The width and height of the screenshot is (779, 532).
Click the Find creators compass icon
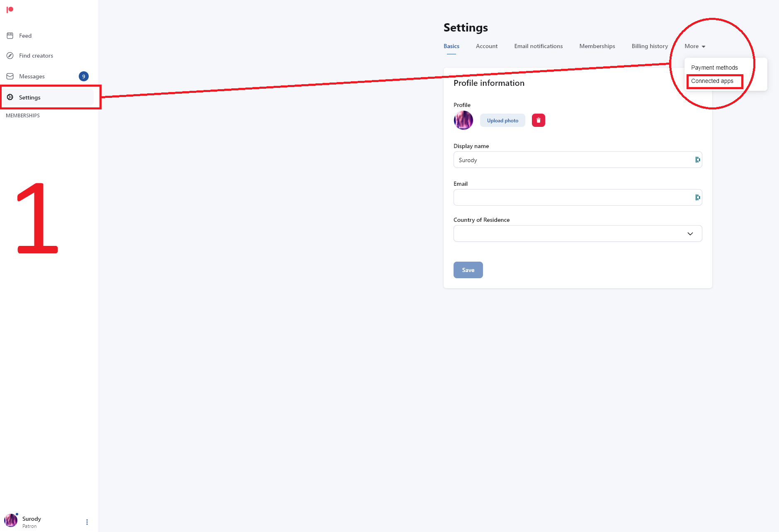[10, 56]
